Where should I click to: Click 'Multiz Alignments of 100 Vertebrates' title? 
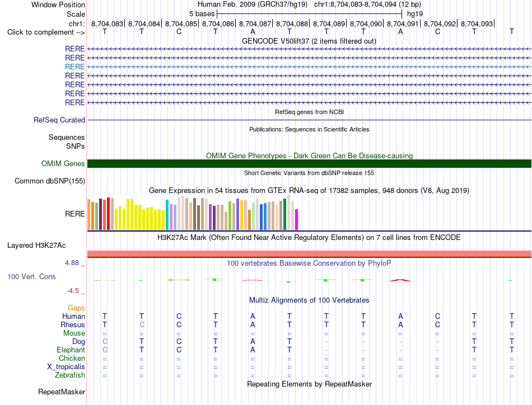[x=309, y=300]
